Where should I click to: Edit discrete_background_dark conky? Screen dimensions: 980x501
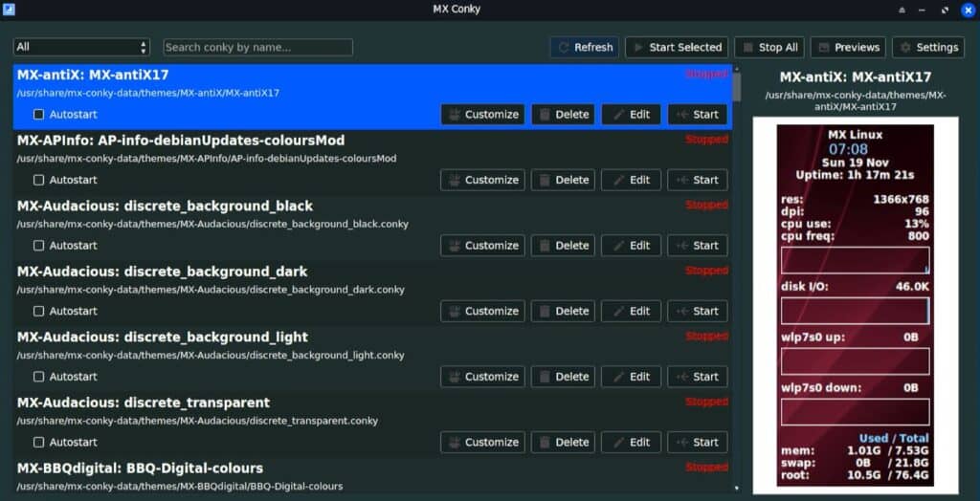coord(632,311)
